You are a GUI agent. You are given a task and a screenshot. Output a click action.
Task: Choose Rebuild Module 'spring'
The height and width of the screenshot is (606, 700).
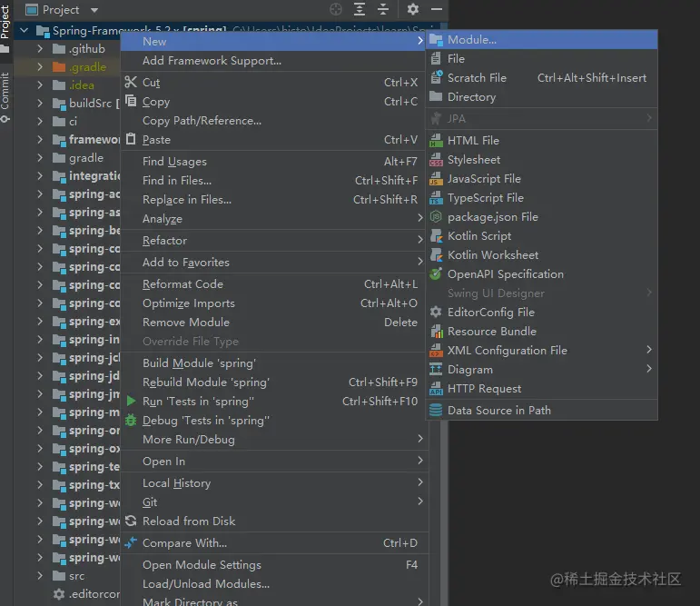pos(273,382)
